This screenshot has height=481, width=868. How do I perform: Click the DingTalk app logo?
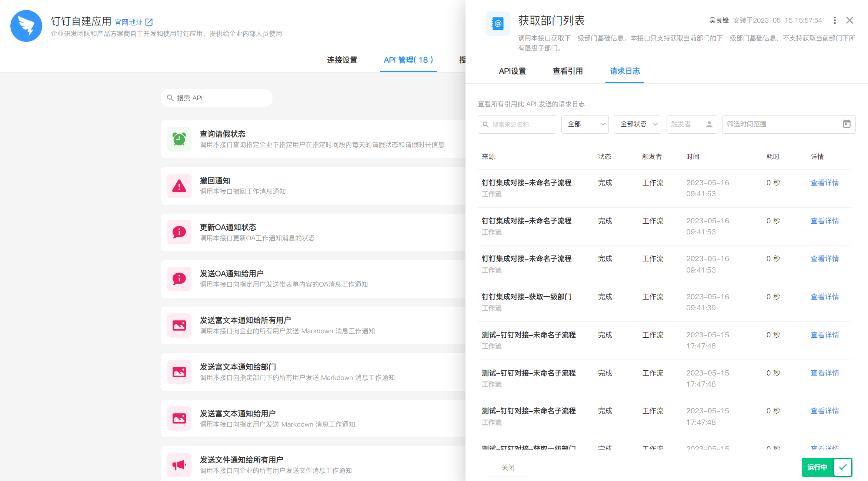click(x=26, y=26)
